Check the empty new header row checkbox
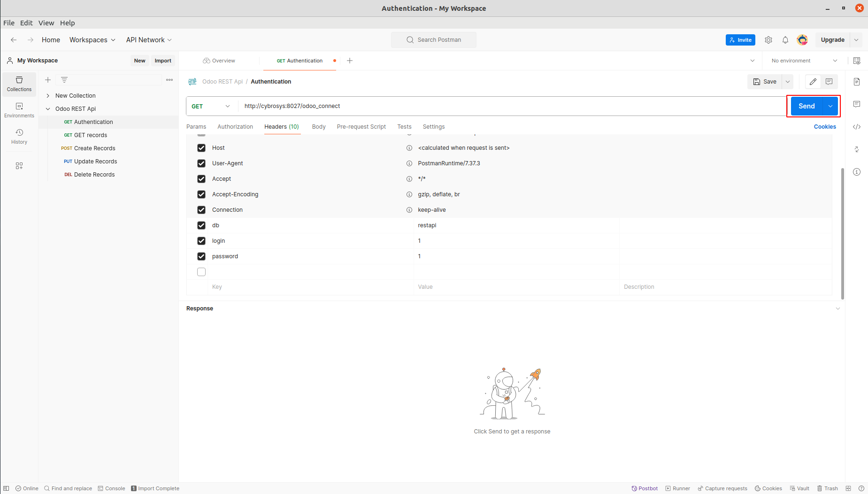868x494 pixels. coord(201,272)
